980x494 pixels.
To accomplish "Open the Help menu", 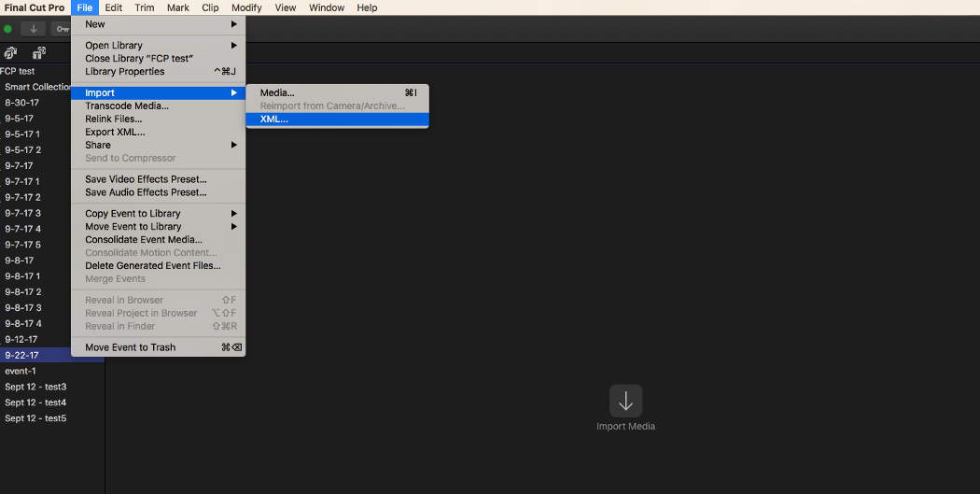I will pyautogui.click(x=367, y=7).
